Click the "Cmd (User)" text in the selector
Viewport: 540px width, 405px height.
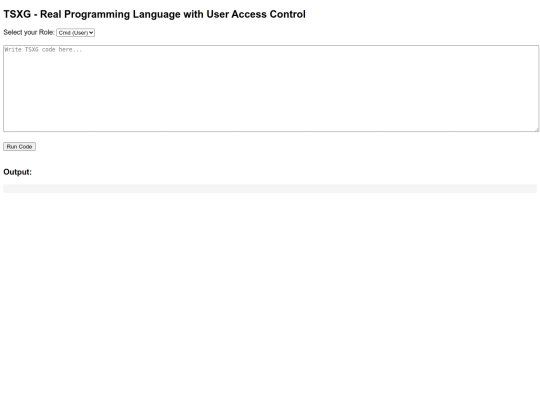tap(73, 33)
